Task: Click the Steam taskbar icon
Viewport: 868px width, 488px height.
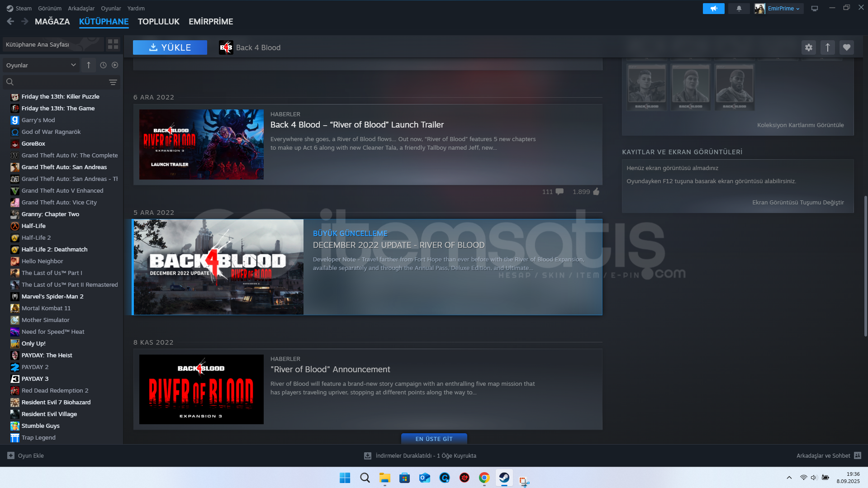Action: click(504, 478)
